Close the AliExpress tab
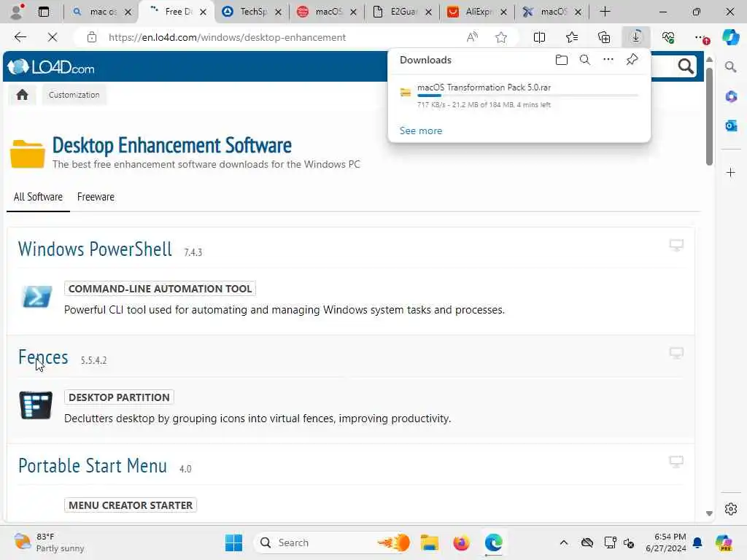 pos(503,12)
